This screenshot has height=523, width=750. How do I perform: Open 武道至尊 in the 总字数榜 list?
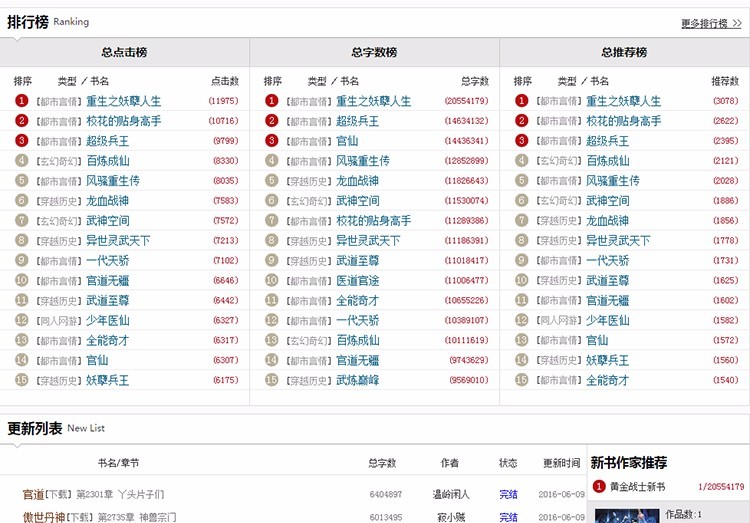click(x=358, y=261)
